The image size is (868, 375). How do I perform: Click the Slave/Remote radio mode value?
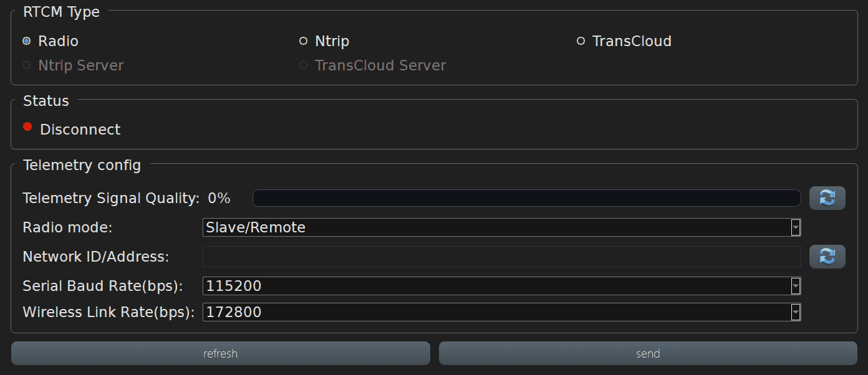coord(256,228)
